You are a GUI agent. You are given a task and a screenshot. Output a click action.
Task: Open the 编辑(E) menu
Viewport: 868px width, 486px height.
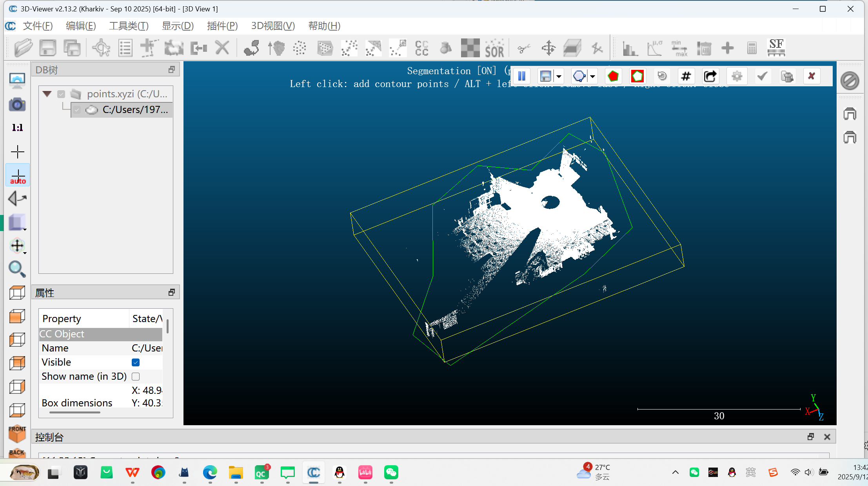pyautogui.click(x=81, y=26)
